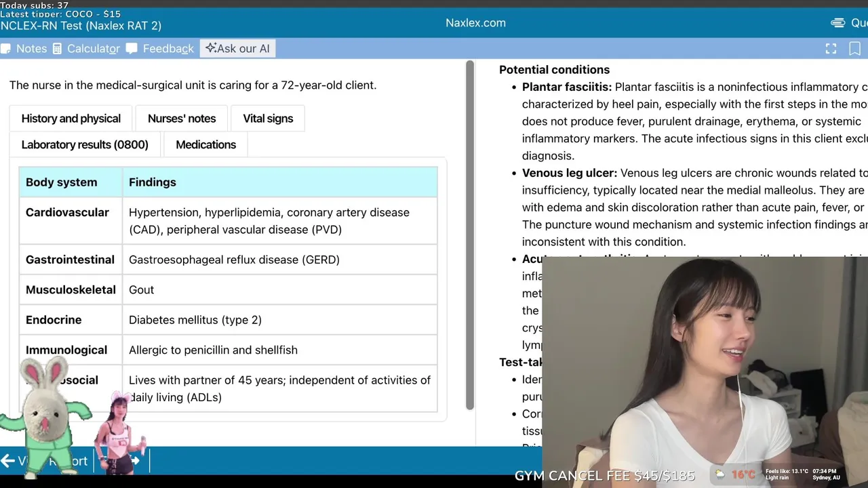This screenshot has height=488, width=868.
Task: Click the Lives with partner findings cell
Action: click(279, 389)
